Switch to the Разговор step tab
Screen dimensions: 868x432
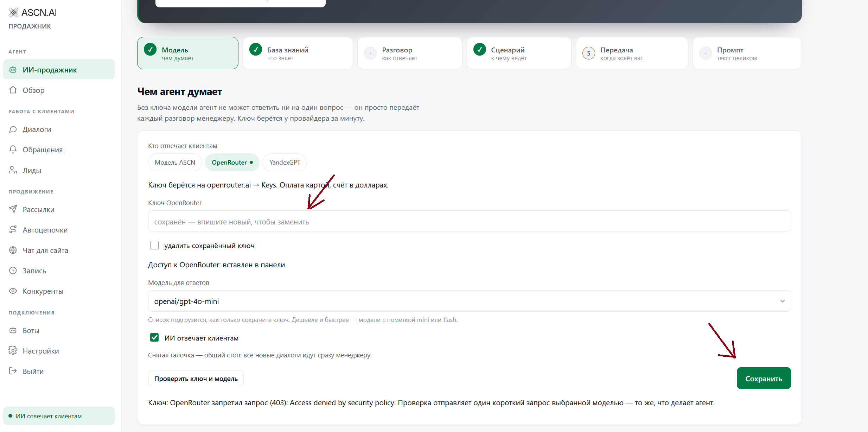click(410, 53)
